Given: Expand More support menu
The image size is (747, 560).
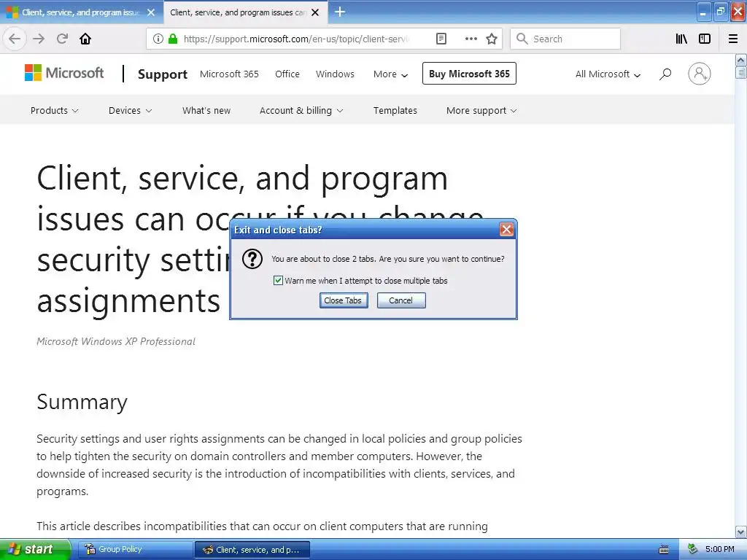Looking at the screenshot, I should 481,111.
